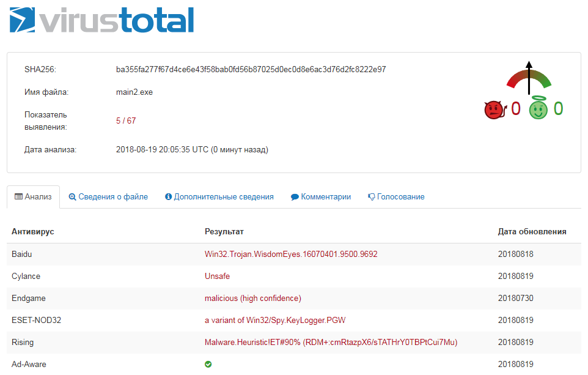
Task: Click Baidu result Win32.Trojan.WisdomEyes
Action: [x=291, y=254]
